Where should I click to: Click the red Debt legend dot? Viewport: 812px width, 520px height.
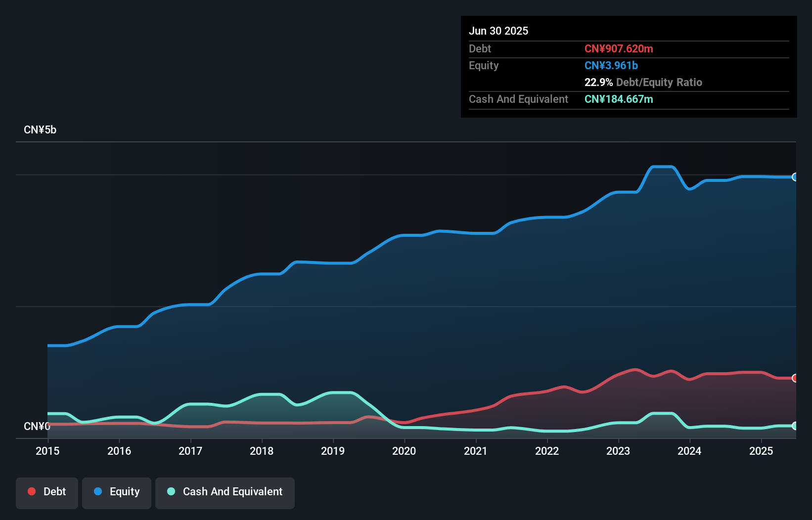coord(31,491)
